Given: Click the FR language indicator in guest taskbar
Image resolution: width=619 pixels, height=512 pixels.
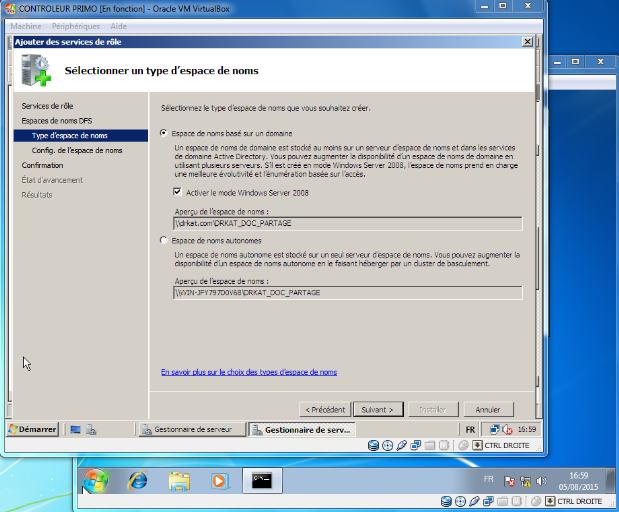Looking at the screenshot, I should pyautogui.click(x=470, y=429).
